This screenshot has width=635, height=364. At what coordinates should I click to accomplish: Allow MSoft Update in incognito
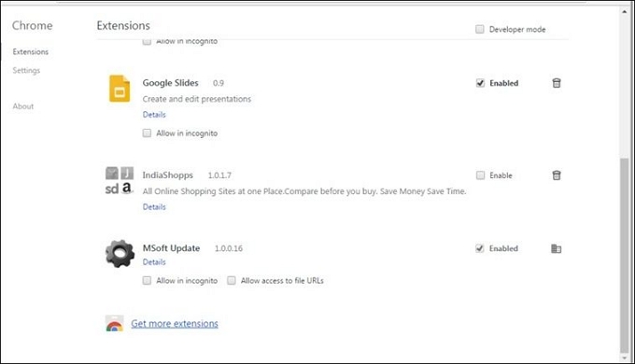(147, 281)
